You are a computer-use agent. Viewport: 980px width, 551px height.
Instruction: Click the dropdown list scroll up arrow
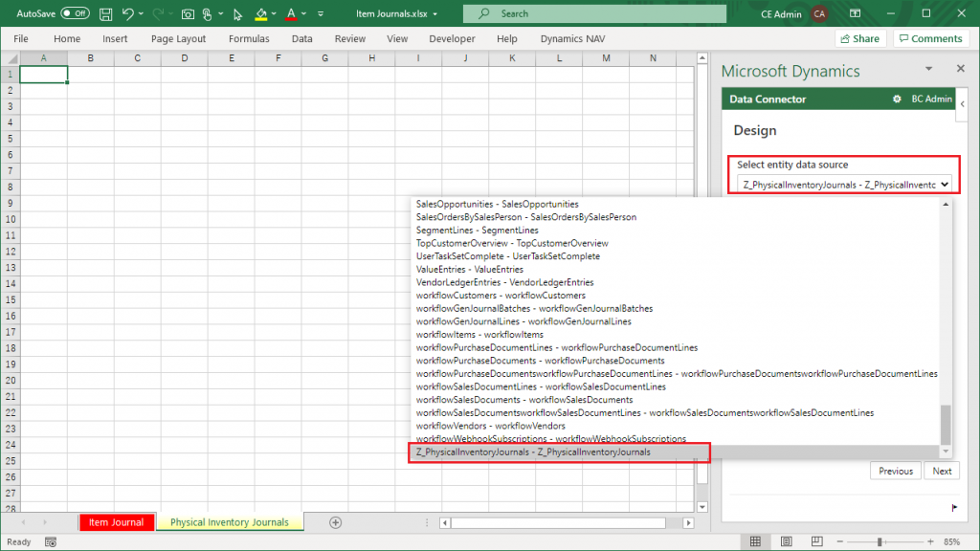946,205
